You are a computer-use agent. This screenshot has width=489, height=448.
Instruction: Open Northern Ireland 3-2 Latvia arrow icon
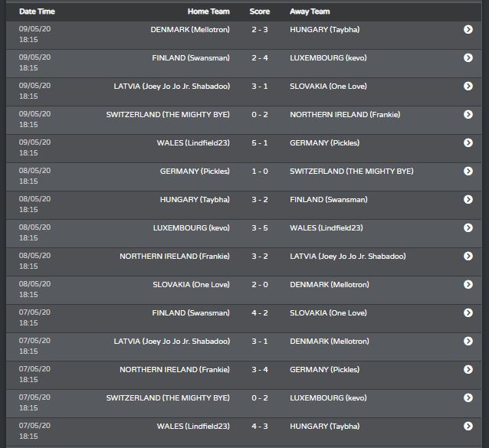coord(468,256)
